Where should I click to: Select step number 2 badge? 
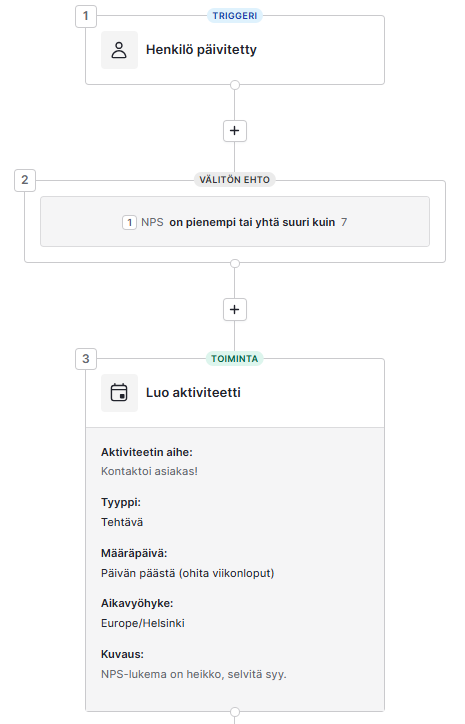coord(25,180)
